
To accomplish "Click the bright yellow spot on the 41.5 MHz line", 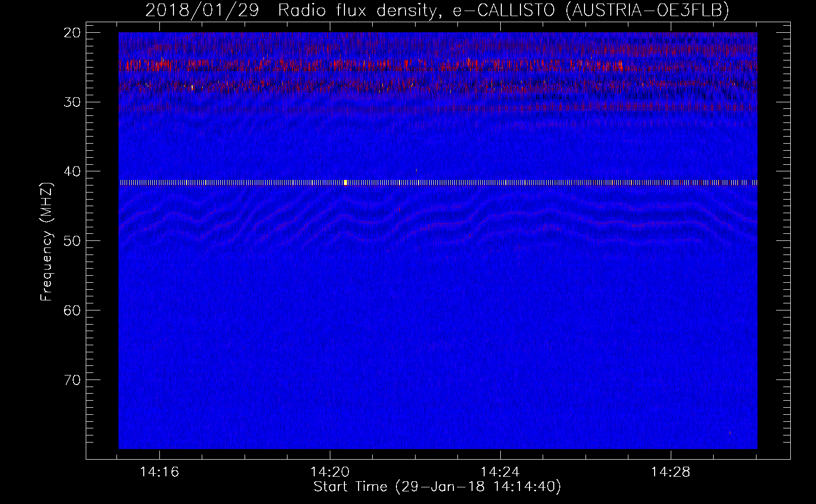I will pos(345,182).
